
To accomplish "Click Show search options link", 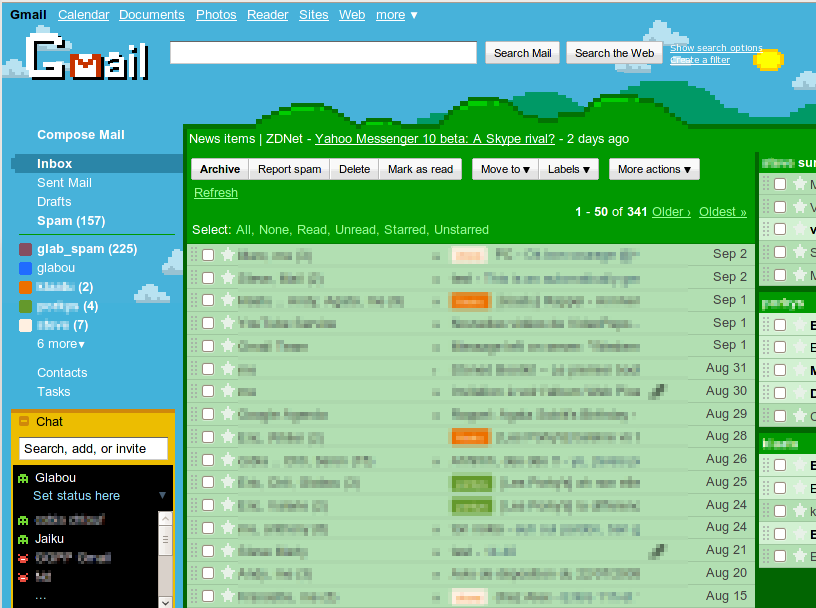I will (716, 48).
